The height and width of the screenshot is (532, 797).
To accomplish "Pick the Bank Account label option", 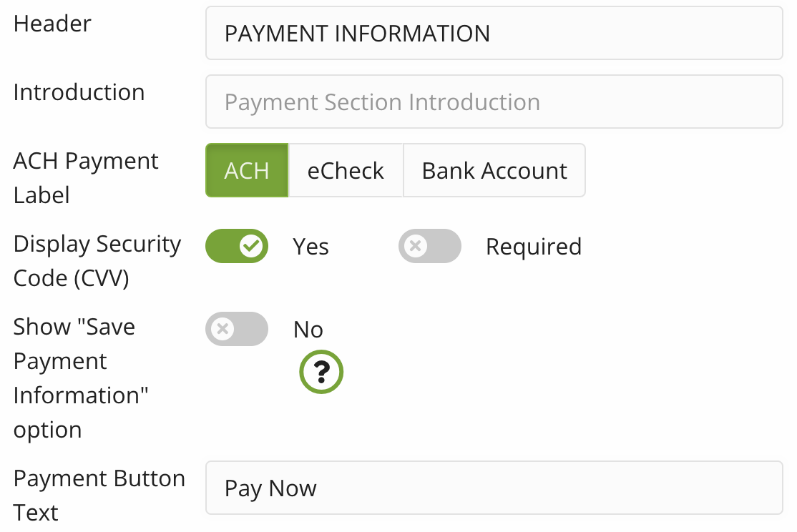I will click(x=494, y=170).
